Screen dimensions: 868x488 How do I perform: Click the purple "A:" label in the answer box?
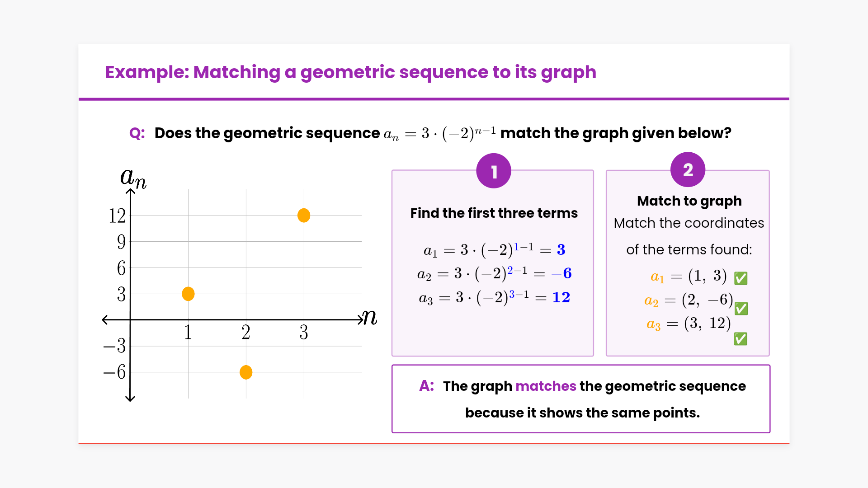coord(426,386)
